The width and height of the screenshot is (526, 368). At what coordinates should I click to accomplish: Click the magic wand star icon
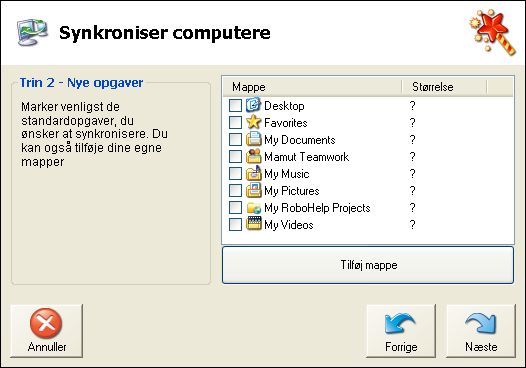[x=492, y=33]
